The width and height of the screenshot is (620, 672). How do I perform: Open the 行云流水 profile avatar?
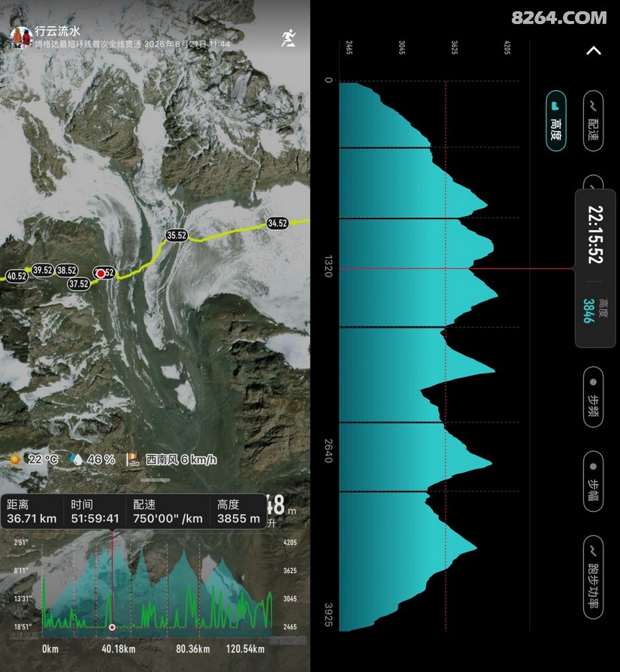(x=20, y=38)
